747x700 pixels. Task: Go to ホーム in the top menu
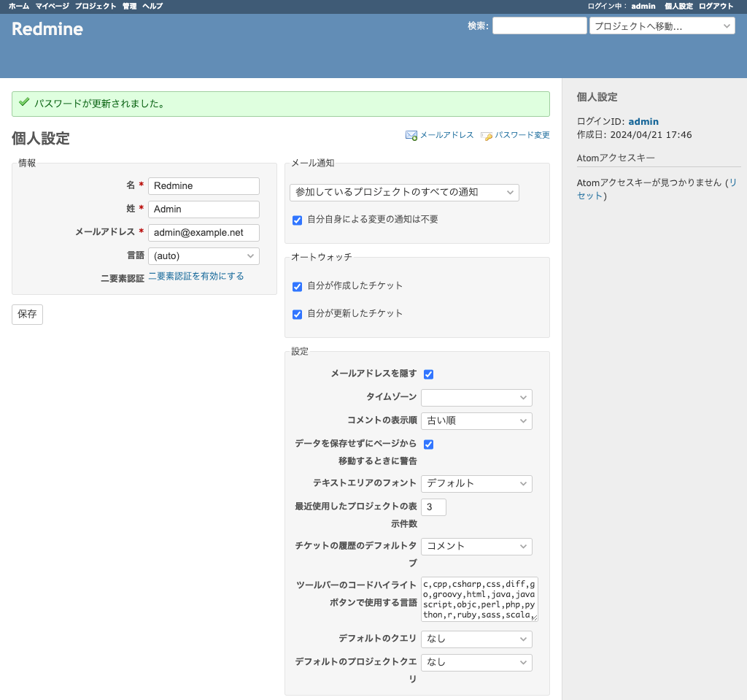18,6
